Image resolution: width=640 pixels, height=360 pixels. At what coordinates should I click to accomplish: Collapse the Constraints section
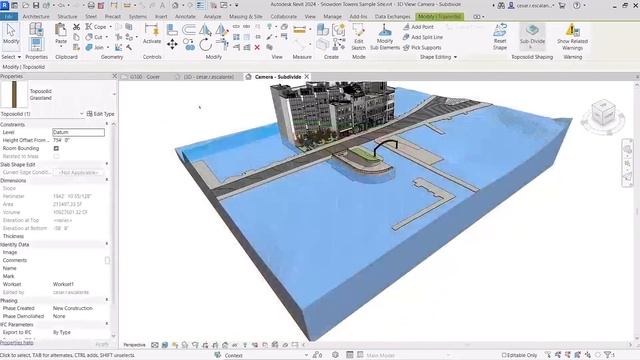tap(107, 124)
